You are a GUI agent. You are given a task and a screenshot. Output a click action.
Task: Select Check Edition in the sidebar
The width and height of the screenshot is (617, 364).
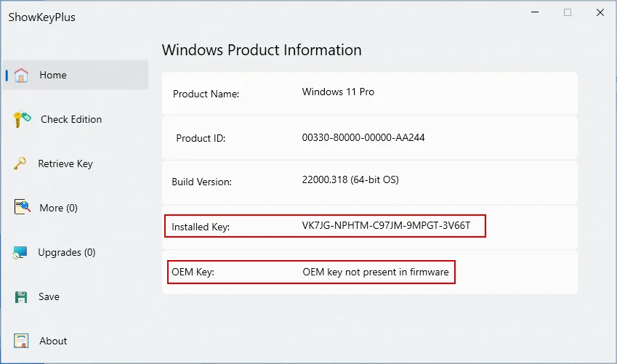(x=71, y=120)
